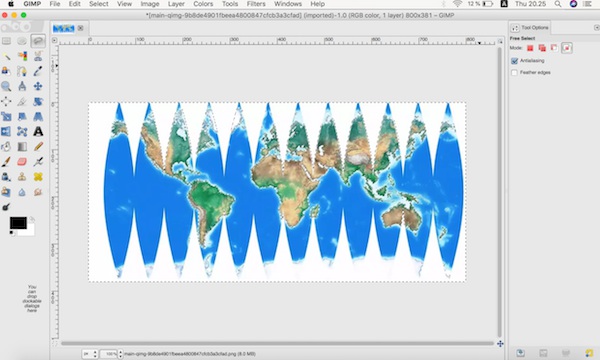Screen dimensions: 600x360
Task: Set selection mode to Add
Action: [542, 48]
